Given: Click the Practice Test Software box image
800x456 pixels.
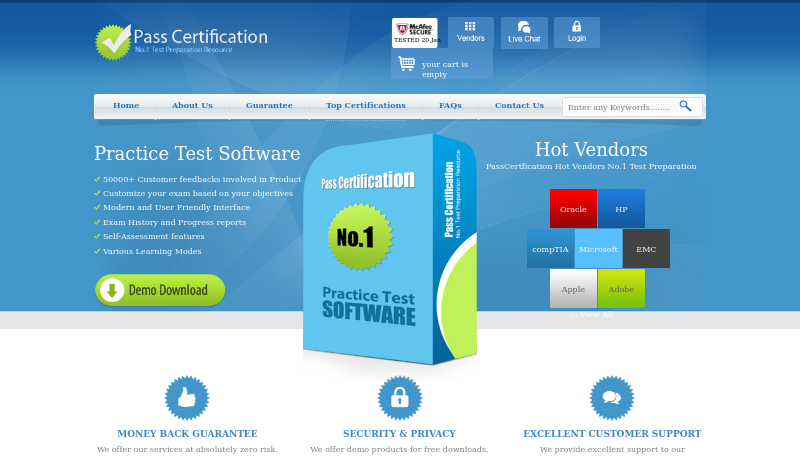Looking at the screenshot, I should 390,249.
